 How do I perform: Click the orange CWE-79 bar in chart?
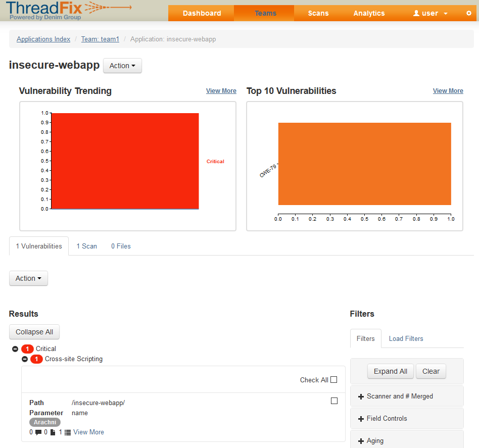point(364,164)
